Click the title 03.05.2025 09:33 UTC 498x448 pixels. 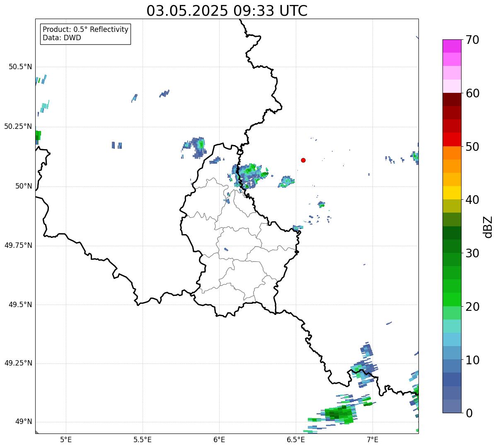pos(227,11)
